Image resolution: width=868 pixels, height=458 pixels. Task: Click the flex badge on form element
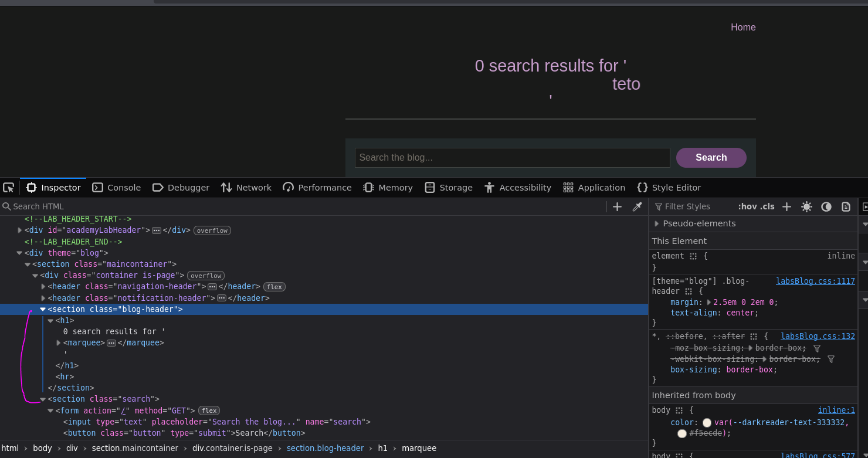pos(209,410)
